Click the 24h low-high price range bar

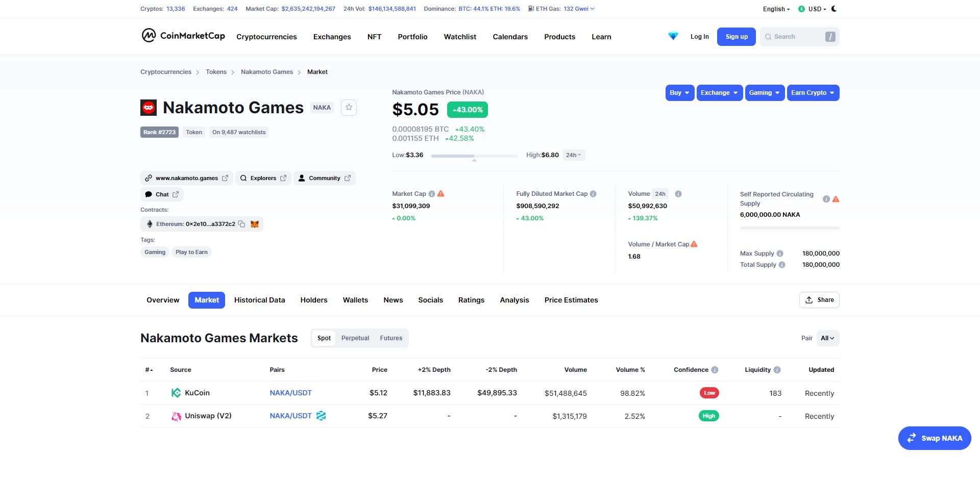pos(474,156)
